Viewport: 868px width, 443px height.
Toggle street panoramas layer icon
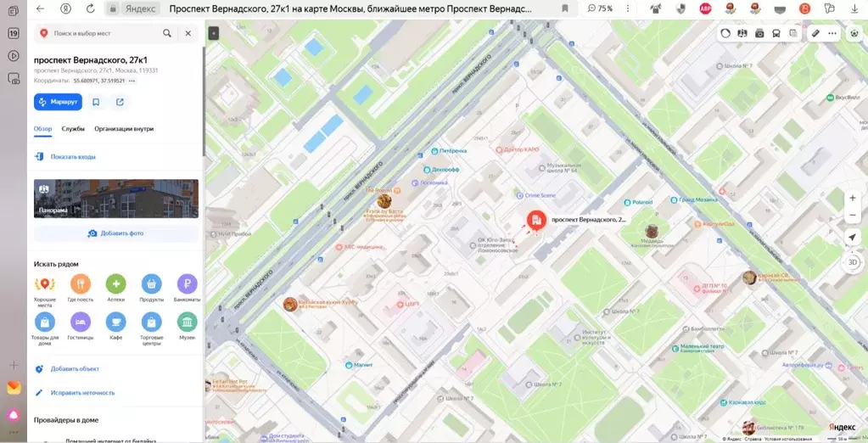(x=742, y=33)
